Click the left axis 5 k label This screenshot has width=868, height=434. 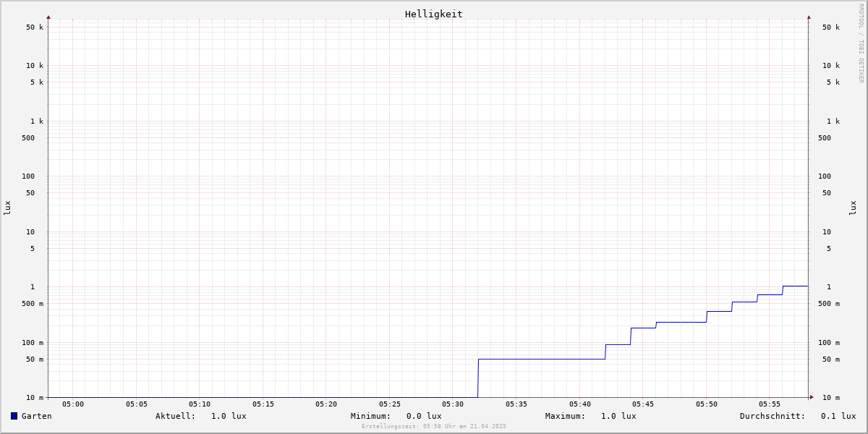point(37,82)
